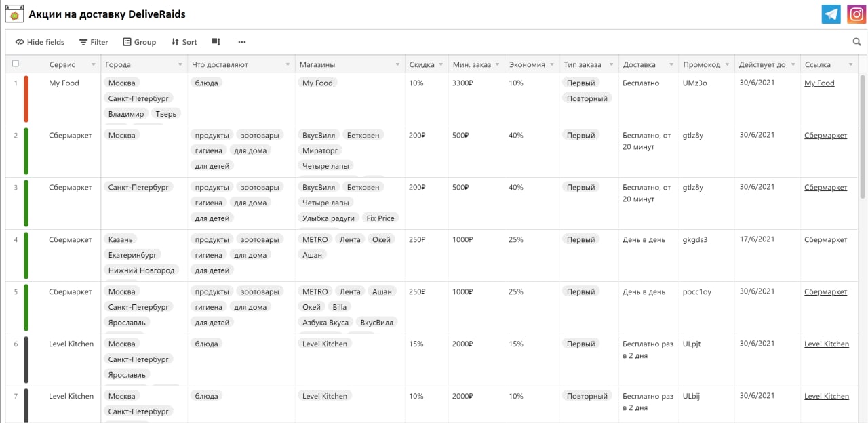
Task: Open Скидка column dropdown arrow
Action: click(x=441, y=65)
